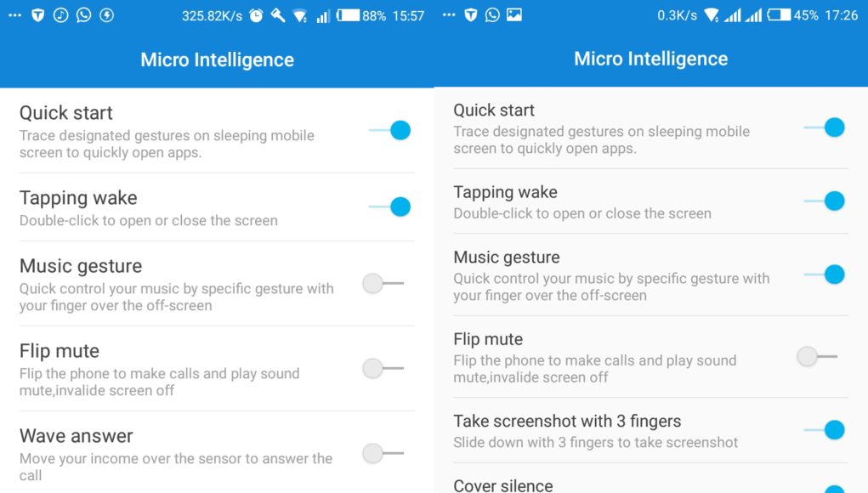Tap the three-dot overflow icon in left status bar

15,15
